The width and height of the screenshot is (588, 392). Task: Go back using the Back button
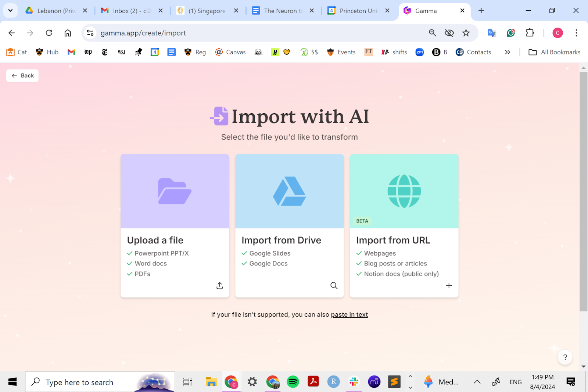coord(22,76)
